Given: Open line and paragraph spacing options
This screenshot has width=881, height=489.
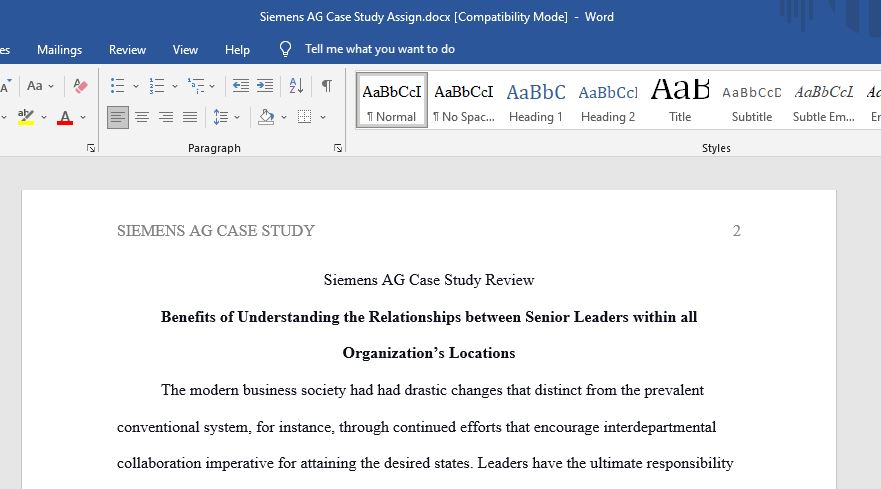Looking at the screenshot, I should pyautogui.click(x=221, y=117).
